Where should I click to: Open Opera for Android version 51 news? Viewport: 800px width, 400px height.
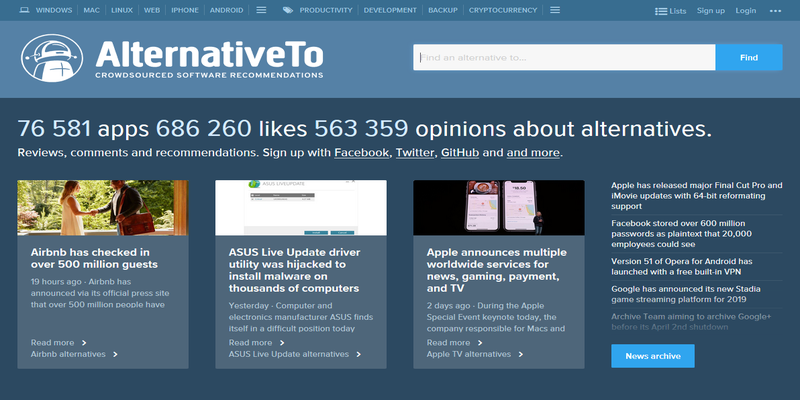pyautogui.click(x=682, y=266)
